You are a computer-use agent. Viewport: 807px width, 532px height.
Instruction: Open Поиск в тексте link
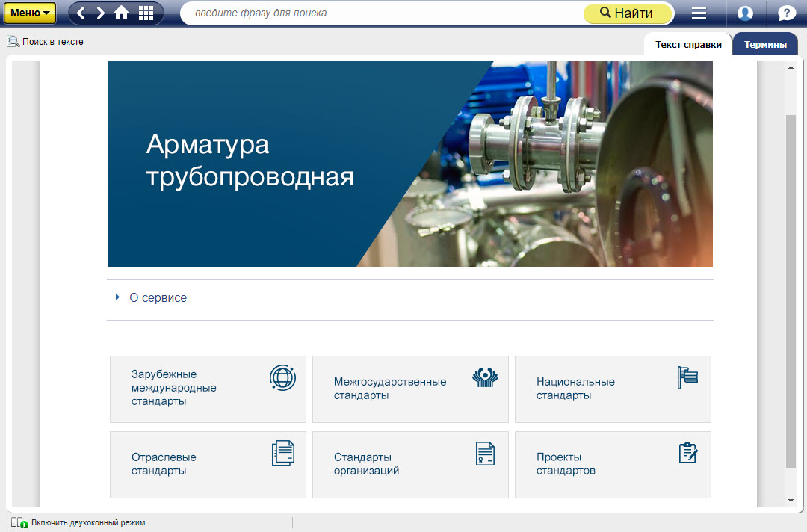52,42
